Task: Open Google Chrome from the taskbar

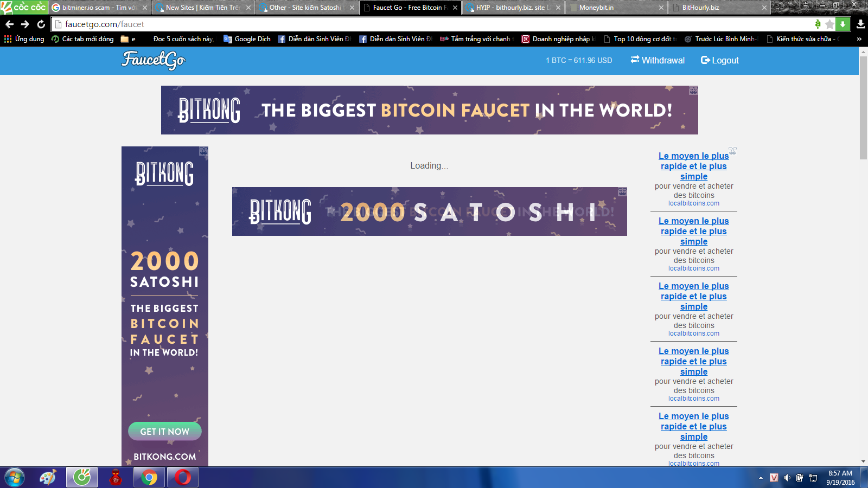Action: point(149,478)
